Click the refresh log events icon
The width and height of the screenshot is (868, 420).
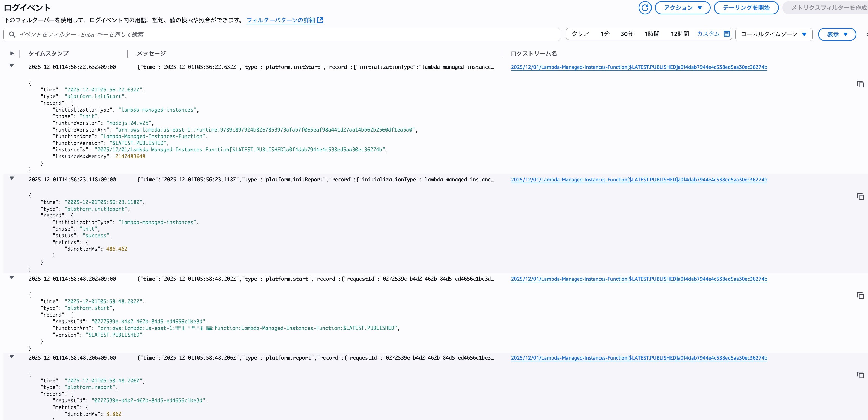pos(645,7)
